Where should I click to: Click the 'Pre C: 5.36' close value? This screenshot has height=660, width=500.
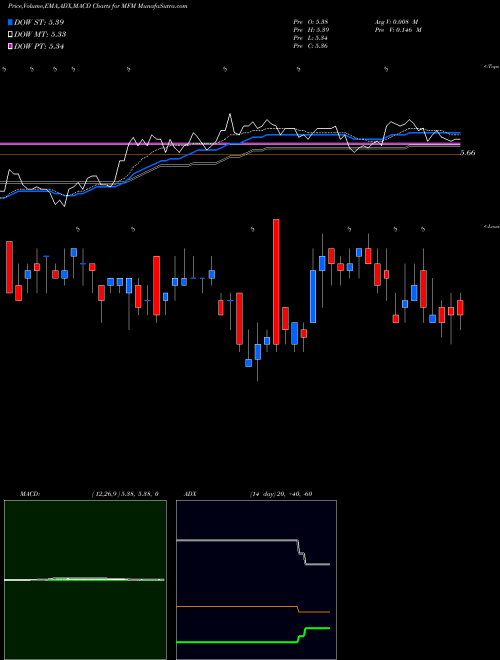tap(311, 46)
